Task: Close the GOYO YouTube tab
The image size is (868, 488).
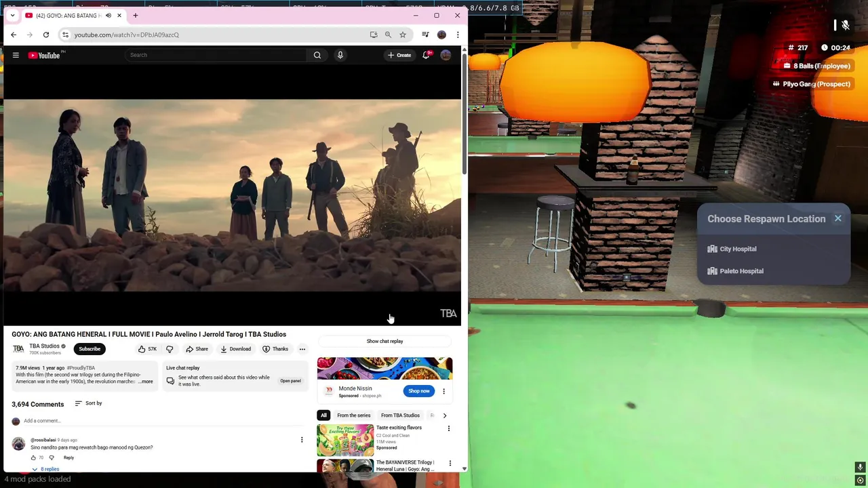Action: 119,16
